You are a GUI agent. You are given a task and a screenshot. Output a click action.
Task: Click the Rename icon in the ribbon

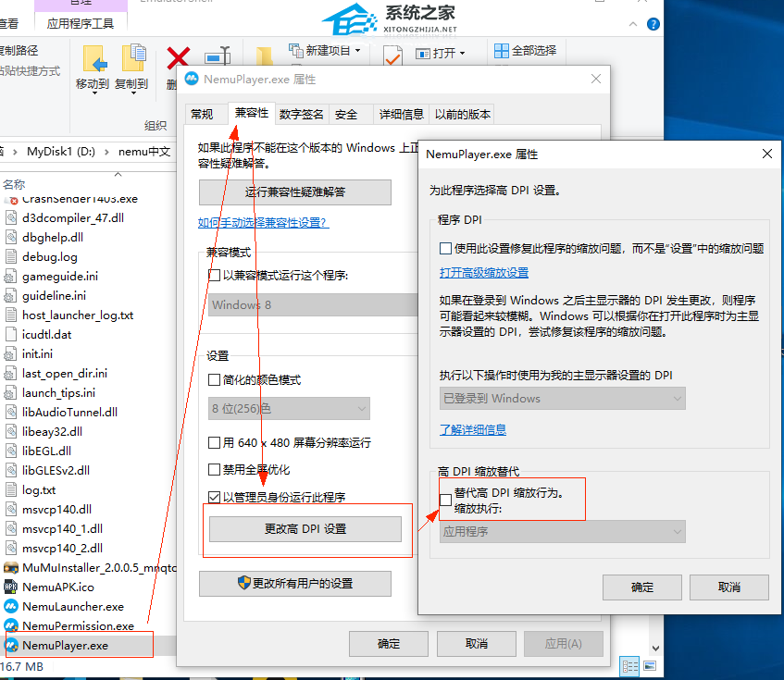pyautogui.click(x=218, y=56)
